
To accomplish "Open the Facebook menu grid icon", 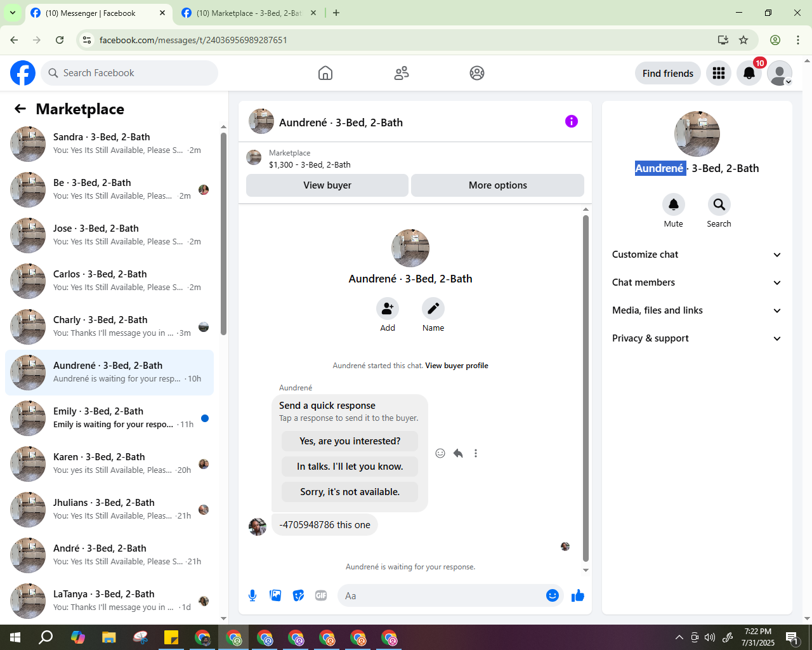I will [719, 73].
